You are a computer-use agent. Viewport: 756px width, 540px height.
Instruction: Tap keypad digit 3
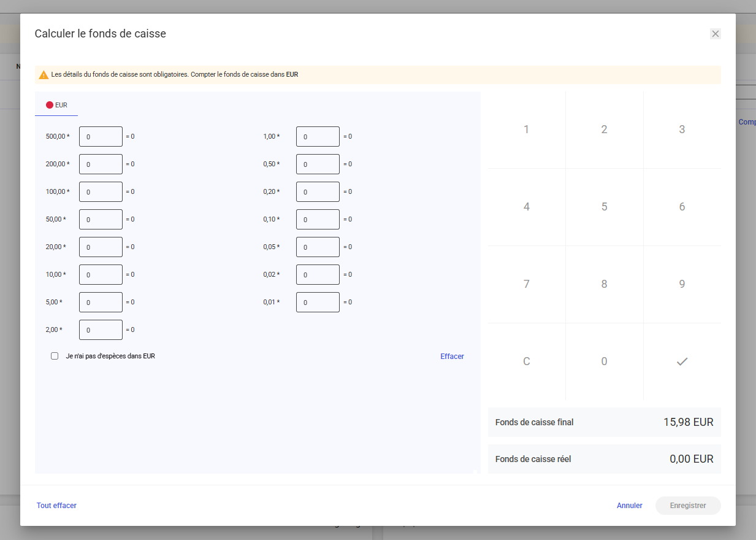(682, 129)
